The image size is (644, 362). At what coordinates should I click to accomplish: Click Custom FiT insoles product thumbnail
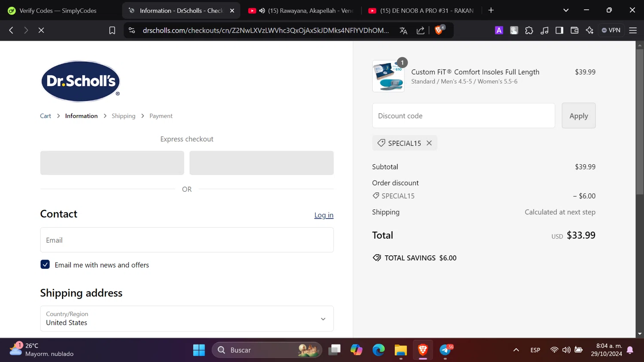(388, 76)
